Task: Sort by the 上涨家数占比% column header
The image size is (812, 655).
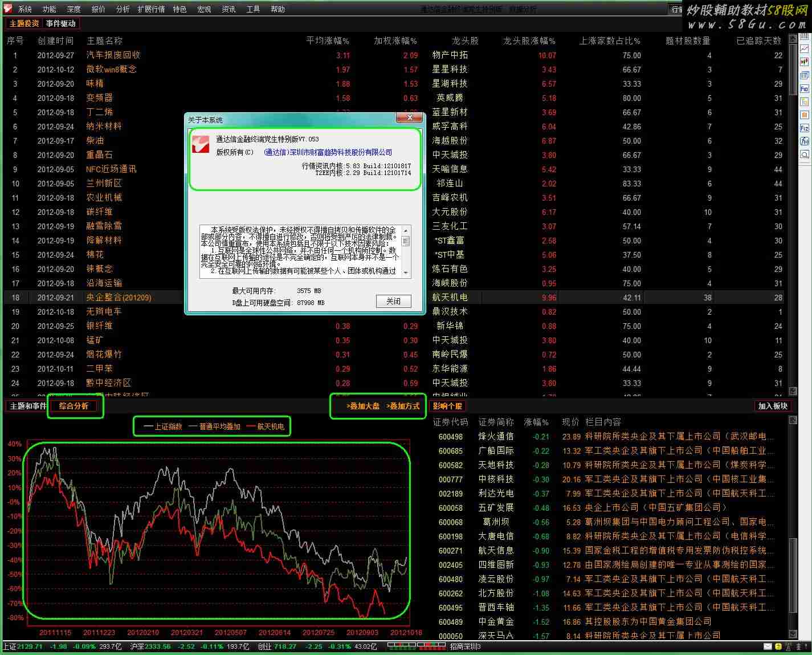Action: coord(610,40)
